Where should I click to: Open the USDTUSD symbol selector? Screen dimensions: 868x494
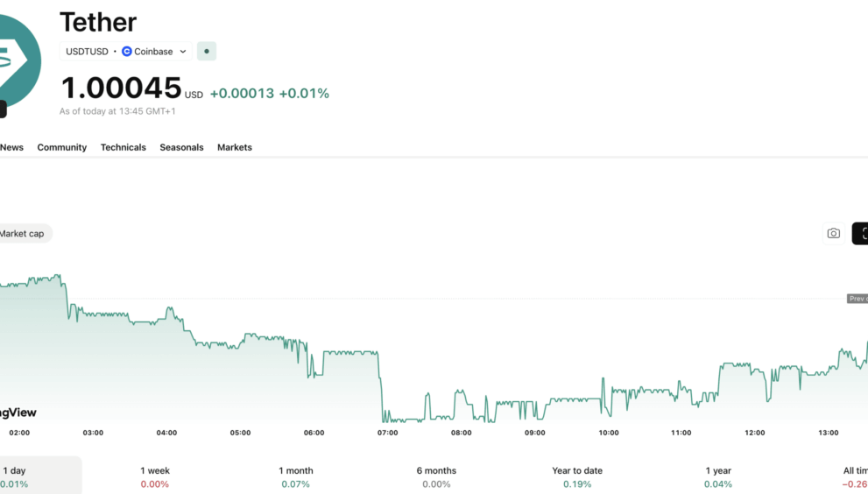[x=87, y=52]
